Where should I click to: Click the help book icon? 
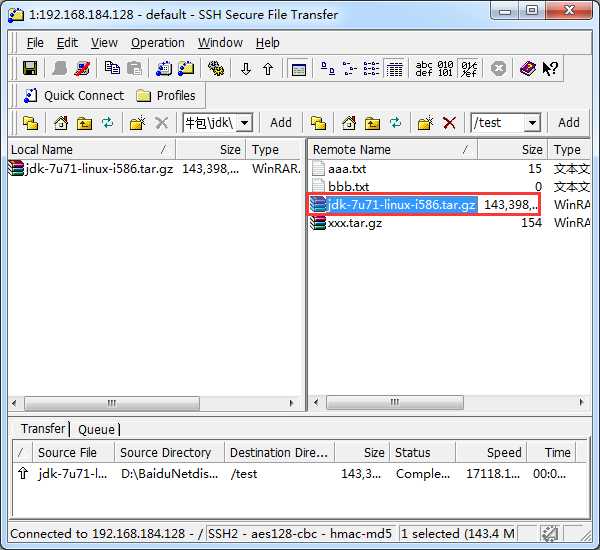coord(527,69)
